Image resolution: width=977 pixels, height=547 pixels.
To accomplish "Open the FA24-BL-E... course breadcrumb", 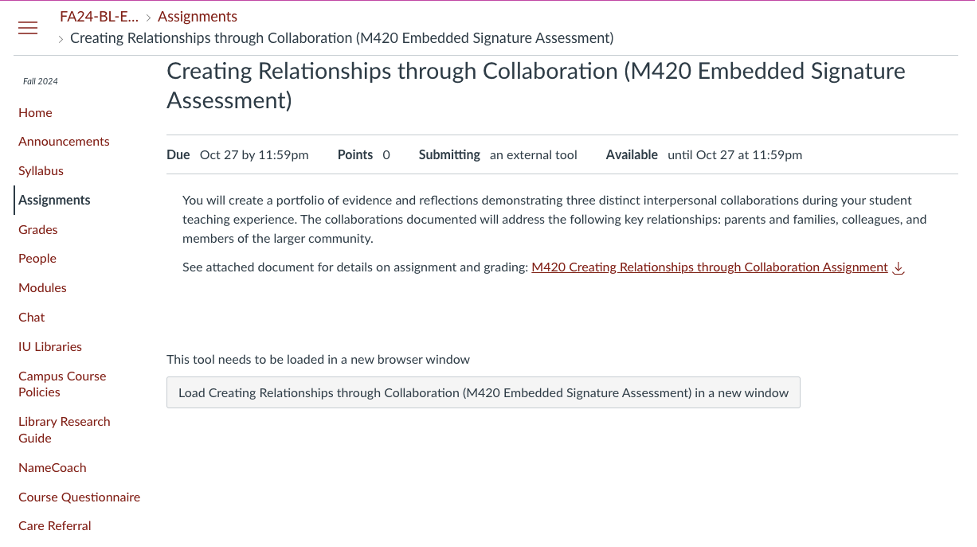I will pos(100,16).
